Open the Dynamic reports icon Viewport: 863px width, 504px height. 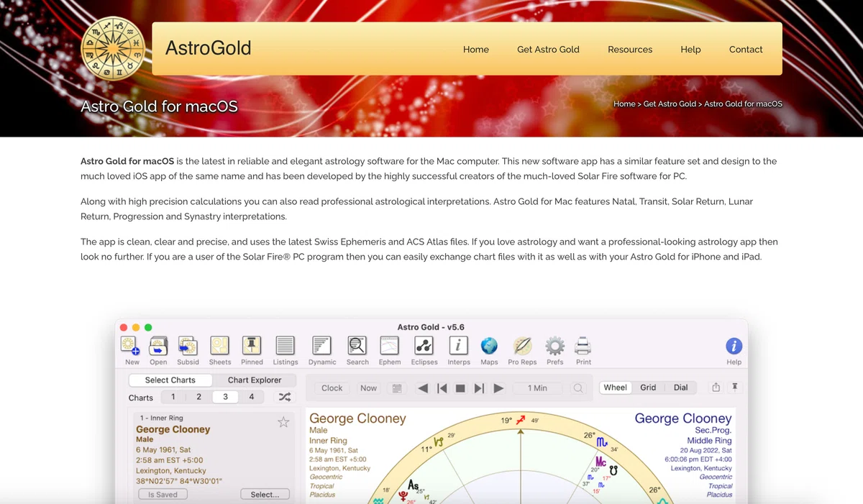click(x=322, y=347)
